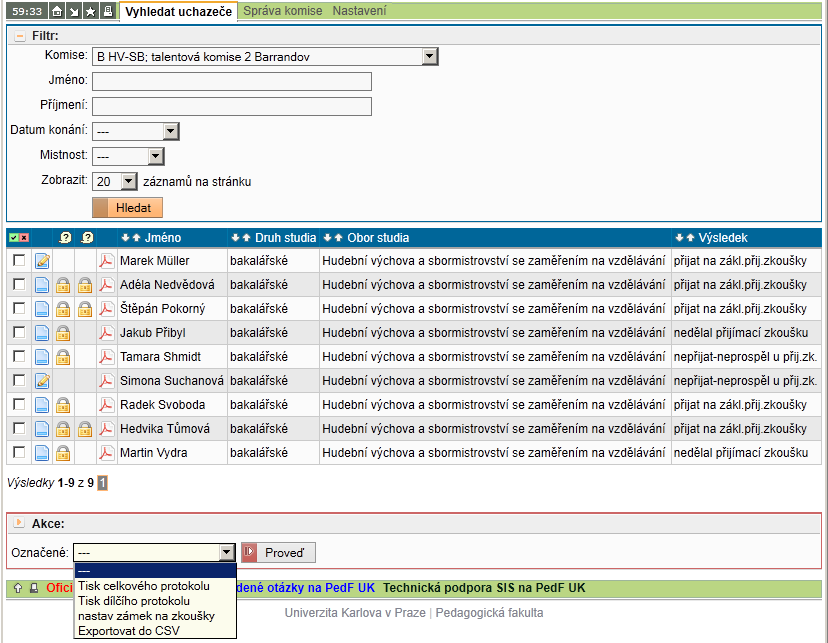
Task: Click second lock icon in Hedvika Tůmová row
Action: (86, 429)
